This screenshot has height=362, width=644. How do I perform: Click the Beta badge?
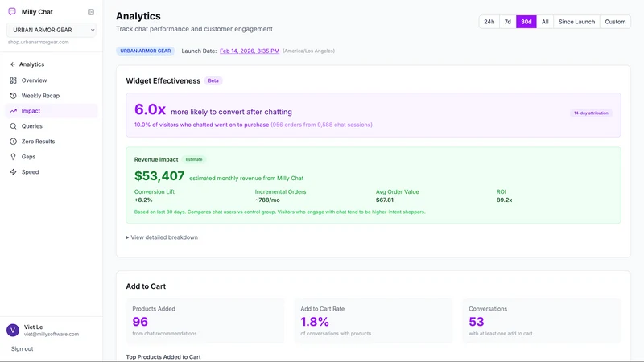213,81
